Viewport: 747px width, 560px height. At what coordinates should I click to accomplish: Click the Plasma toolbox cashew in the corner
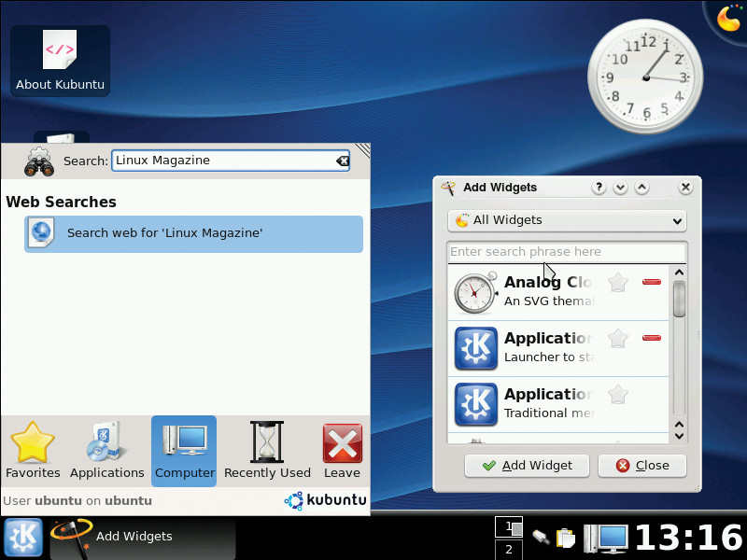(x=728, y=18)
